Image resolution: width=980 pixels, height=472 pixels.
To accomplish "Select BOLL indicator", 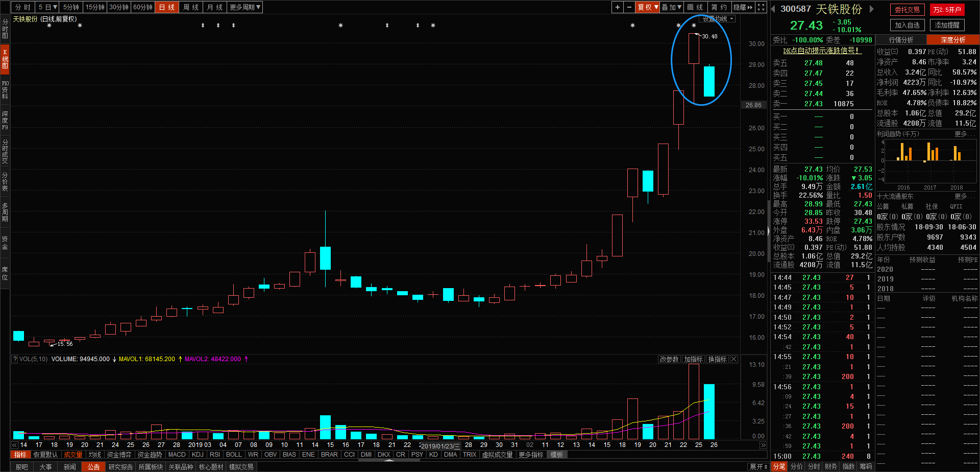I will pyautogui.click(x=234, y=455).
